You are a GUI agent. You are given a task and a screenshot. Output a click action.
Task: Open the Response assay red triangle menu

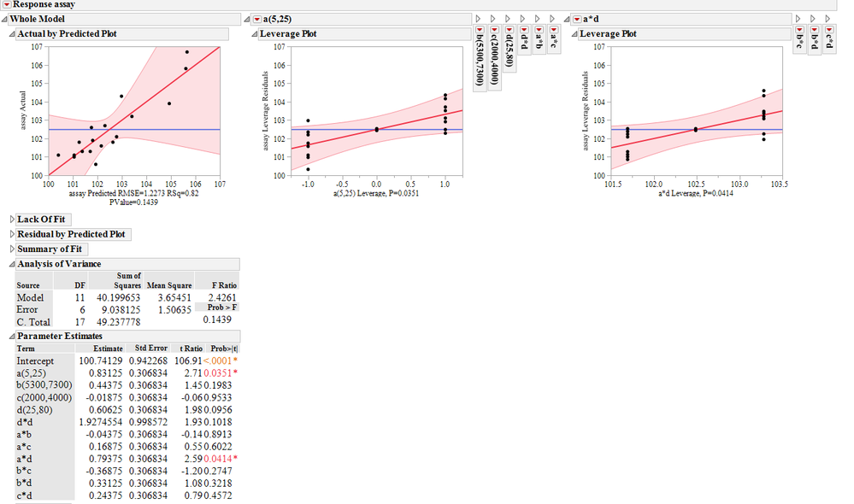(7, 4)
